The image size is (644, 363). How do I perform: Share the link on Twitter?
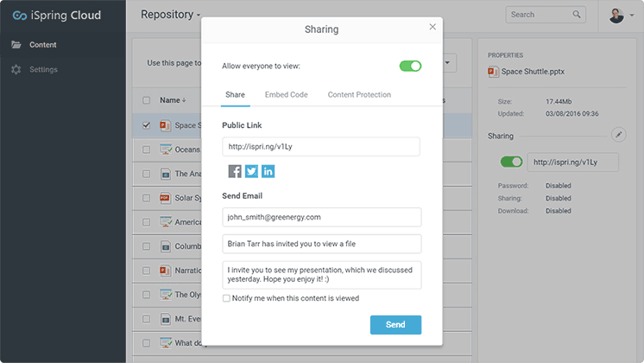coord(251,171)
